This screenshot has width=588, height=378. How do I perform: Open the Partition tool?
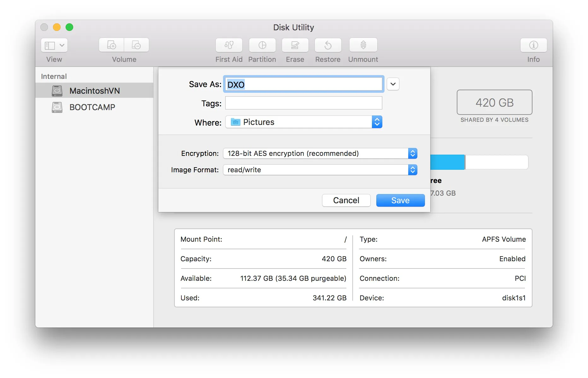[262, 45]
